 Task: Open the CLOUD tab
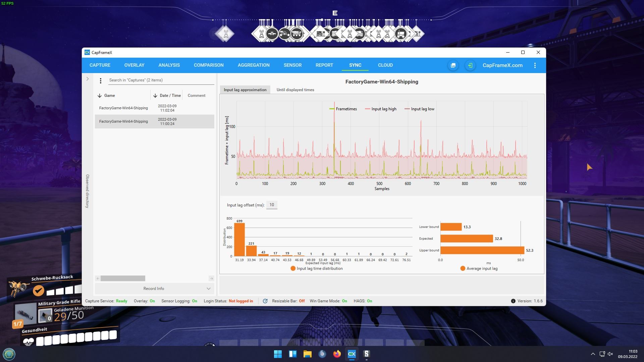point(385,65)
